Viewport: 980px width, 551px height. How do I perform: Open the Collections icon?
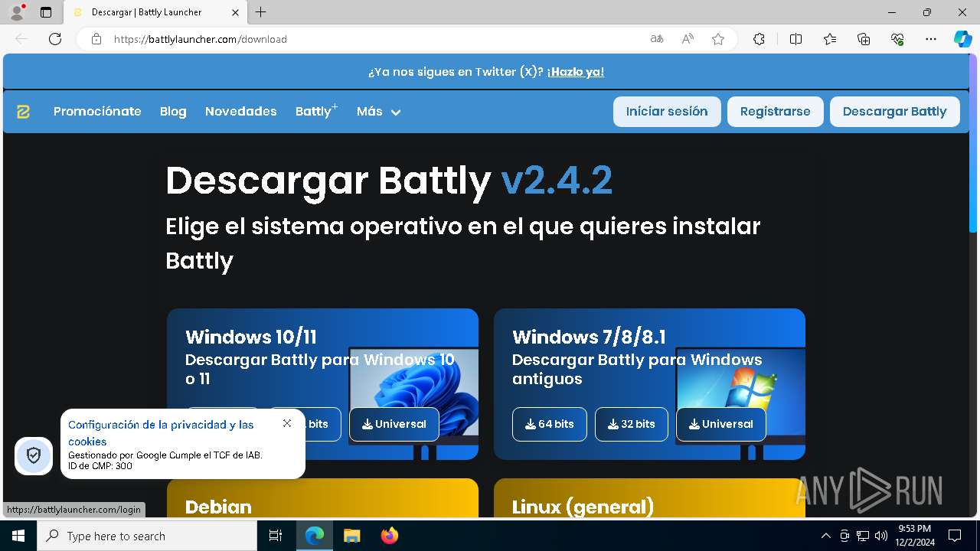864,39
